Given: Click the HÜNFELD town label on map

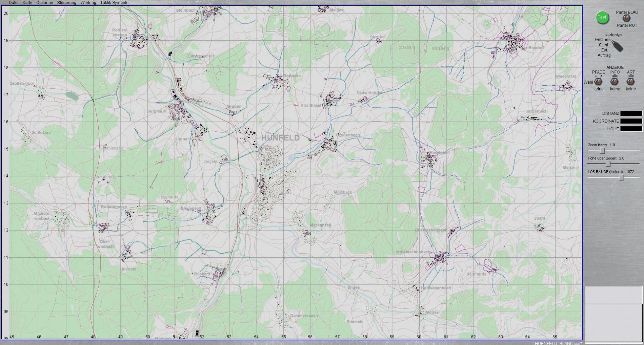Looking at the screenshot, I should click(x=280, y=138).
